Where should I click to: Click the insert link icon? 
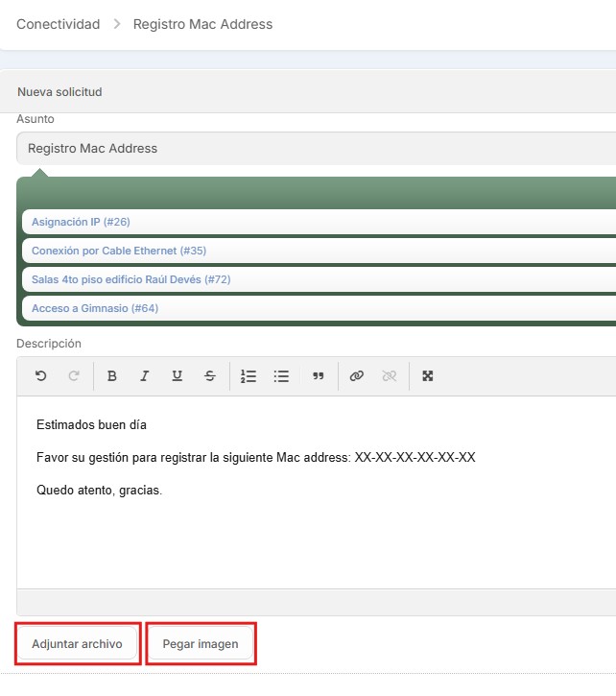pyautogui.click(x=357, y=376)
